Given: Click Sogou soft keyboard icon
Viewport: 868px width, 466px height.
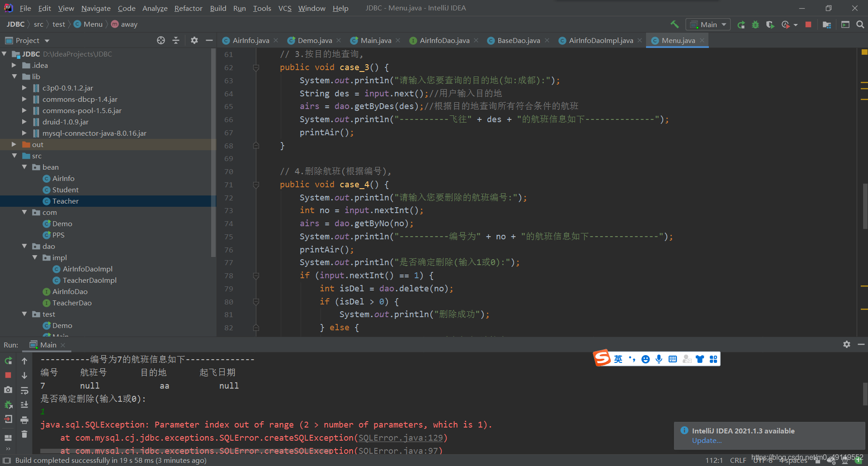Looking at the screenshot, I should [x=673, y=359].
